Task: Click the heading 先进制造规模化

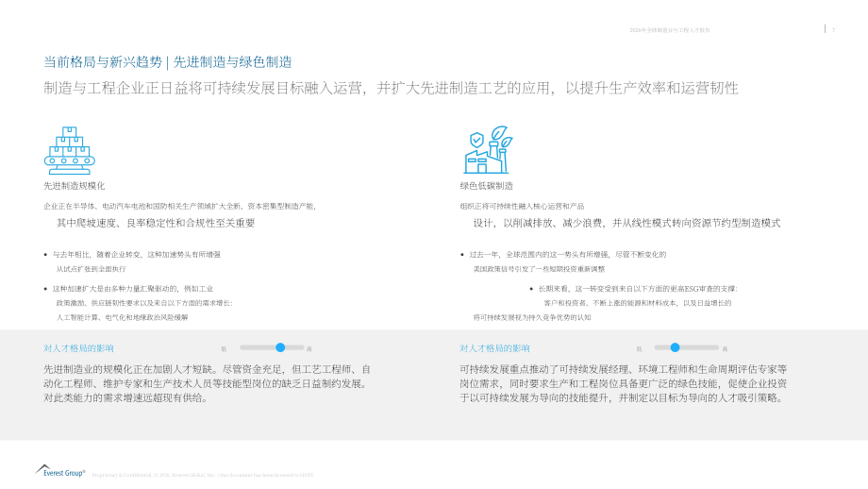Action: click(75, 186)
